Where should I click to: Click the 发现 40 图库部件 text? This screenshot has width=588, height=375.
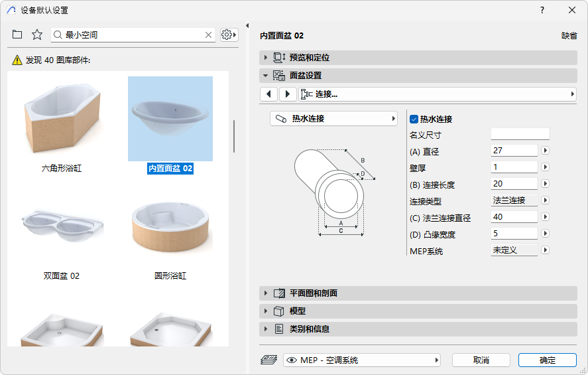point(58,60)
